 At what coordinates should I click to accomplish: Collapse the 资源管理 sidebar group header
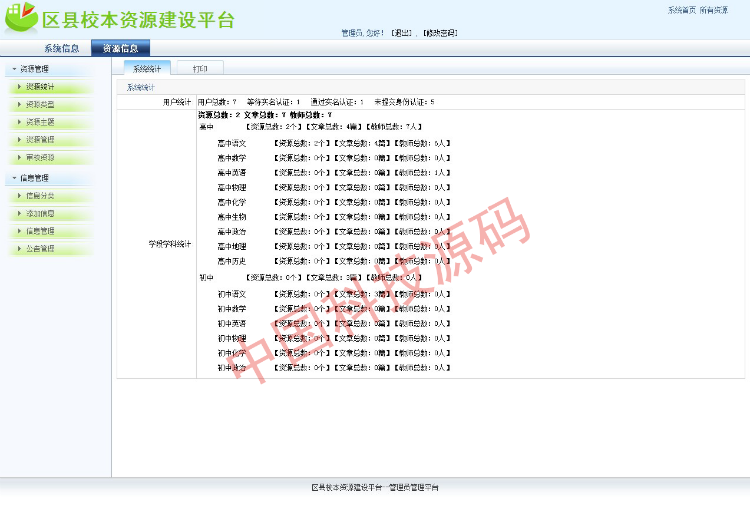(49, 69)
